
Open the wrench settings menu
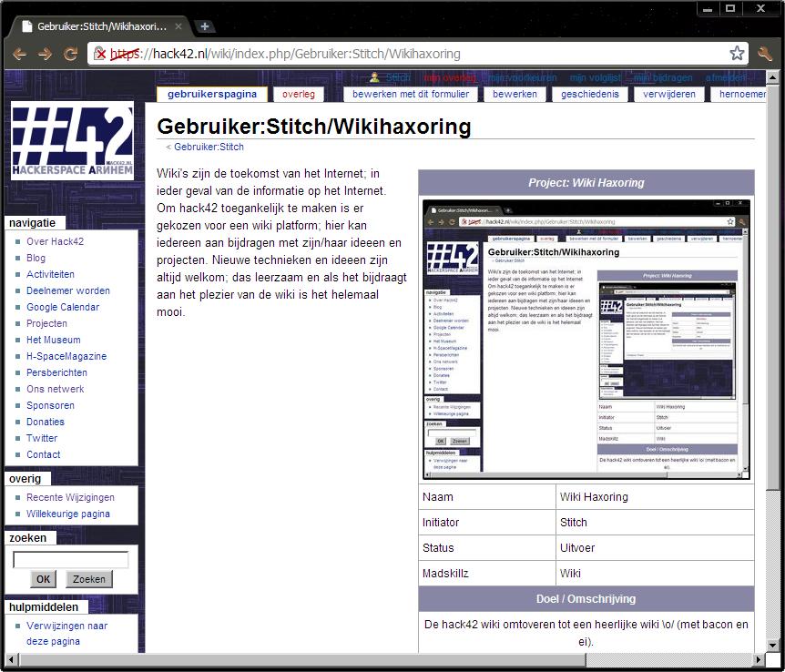point(765,54)
